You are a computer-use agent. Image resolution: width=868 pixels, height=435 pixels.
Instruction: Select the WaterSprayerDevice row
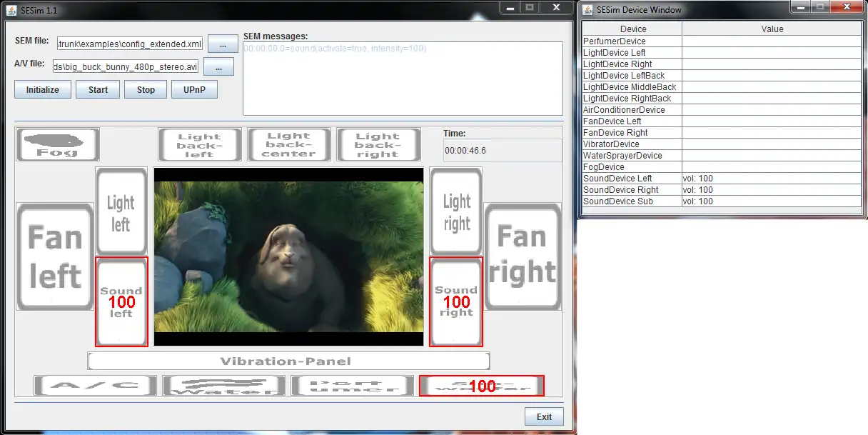tap(722, 156)
